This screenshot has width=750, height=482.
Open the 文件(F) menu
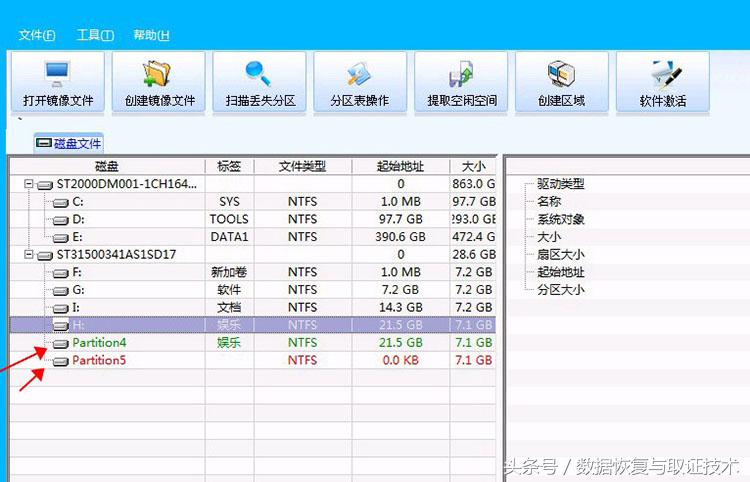[37, 35]
